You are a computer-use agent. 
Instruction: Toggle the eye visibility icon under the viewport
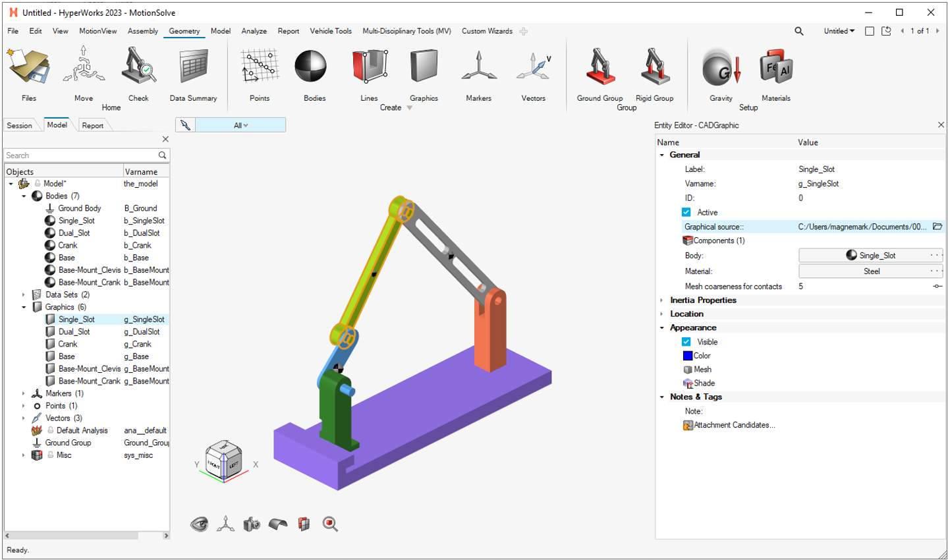pyautogui.click(x=199, y=524)
